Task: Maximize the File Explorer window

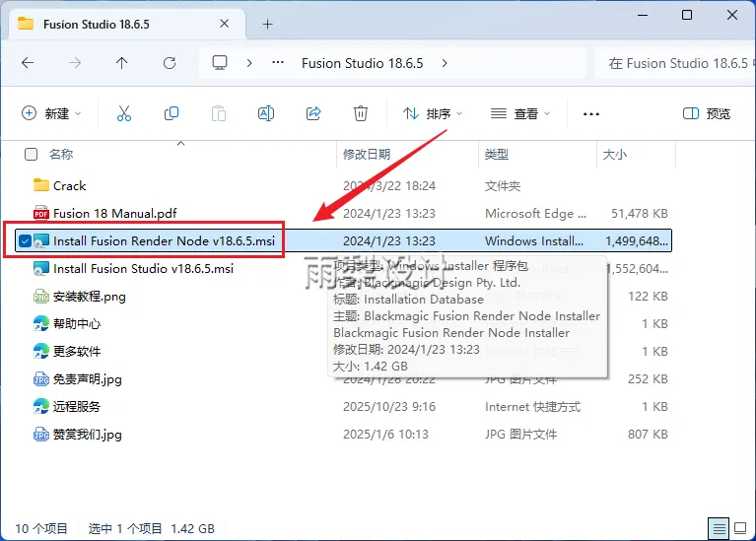Action: pos(687,15)
